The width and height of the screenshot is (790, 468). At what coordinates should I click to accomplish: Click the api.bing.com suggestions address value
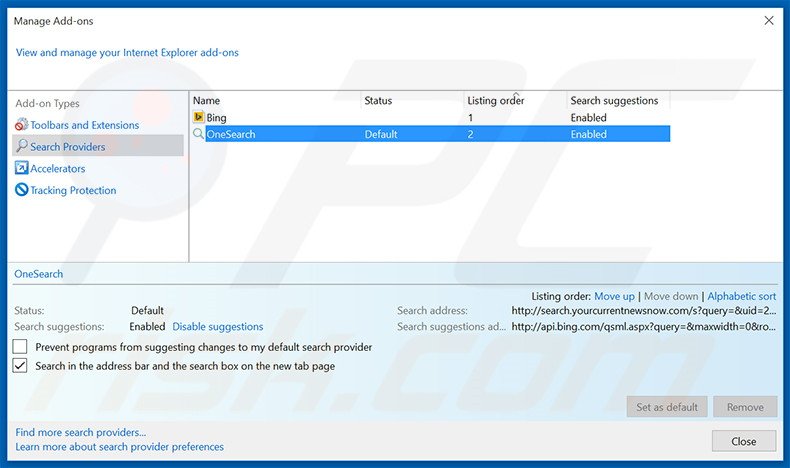(x=644, y=326)
